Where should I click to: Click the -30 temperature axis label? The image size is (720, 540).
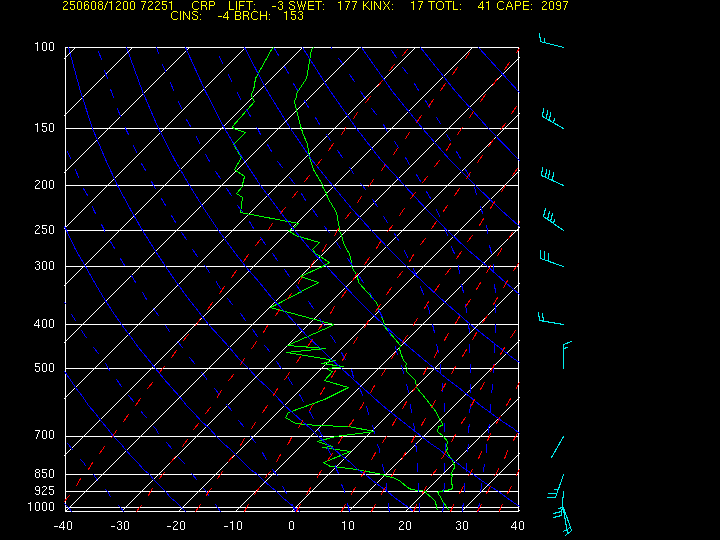pos(120,526)
